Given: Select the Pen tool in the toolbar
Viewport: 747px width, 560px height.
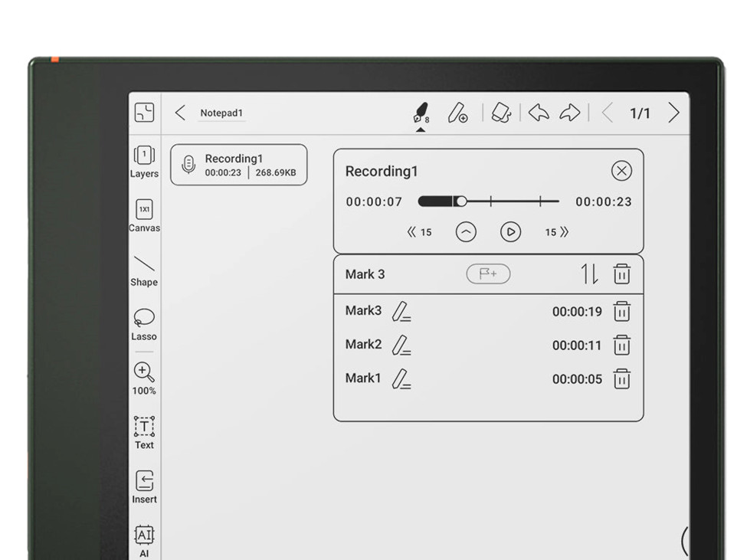Looking at the screenshot, I should click(x=421, y=113).
